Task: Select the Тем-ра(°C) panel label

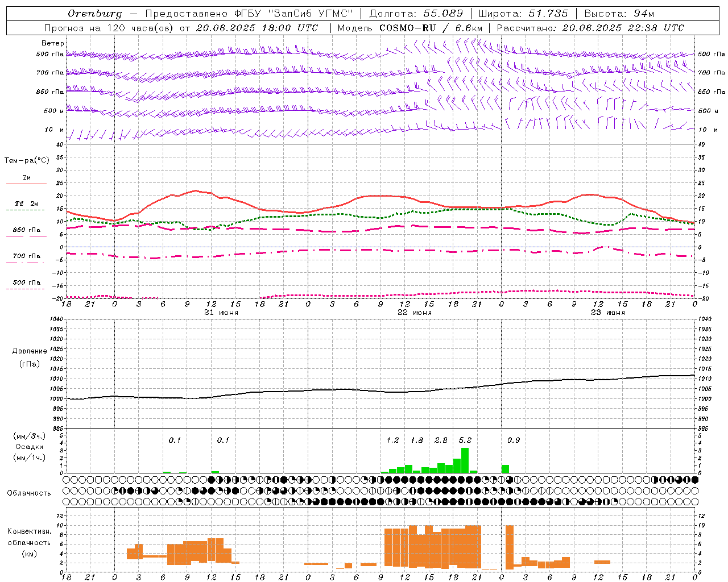Action: click(27, 161)
